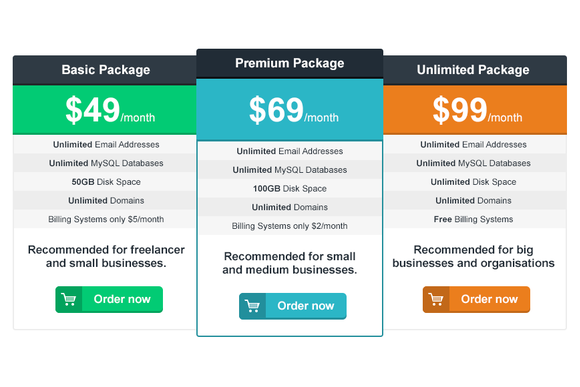Click the 100GB Disk Space row
This screenshot has height=387, width=580.
290,189
